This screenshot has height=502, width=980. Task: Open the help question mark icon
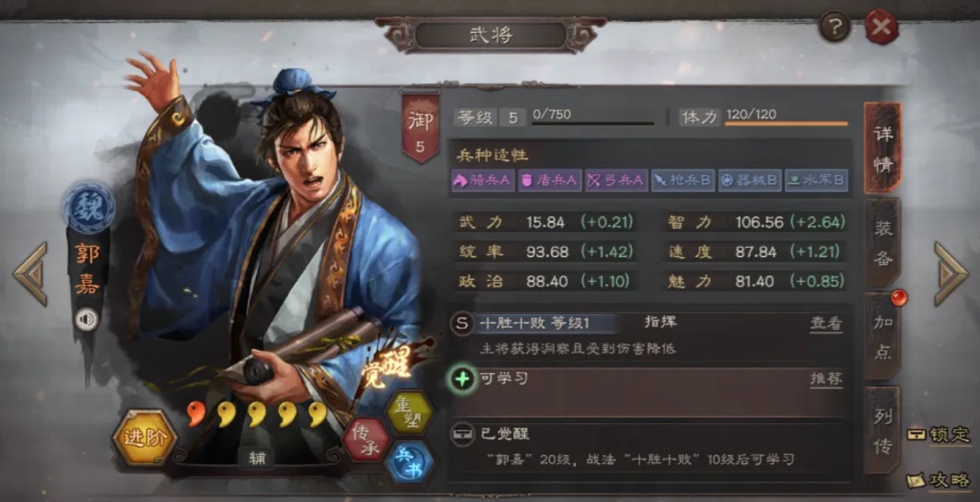click(834, 27)
